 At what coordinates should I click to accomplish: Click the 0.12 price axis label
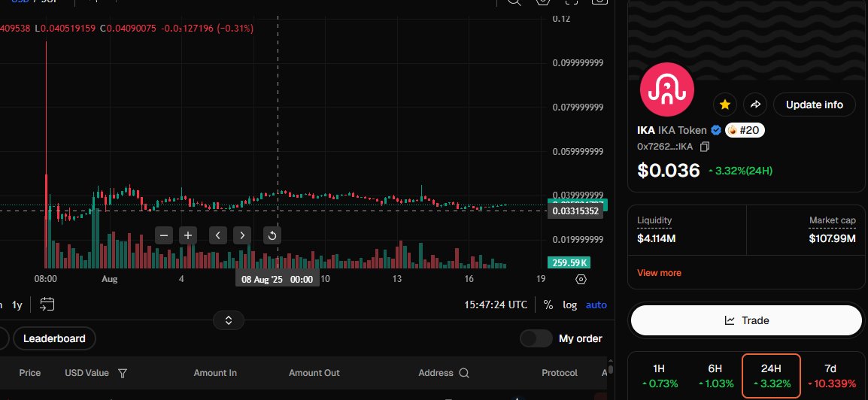point(561,19)
